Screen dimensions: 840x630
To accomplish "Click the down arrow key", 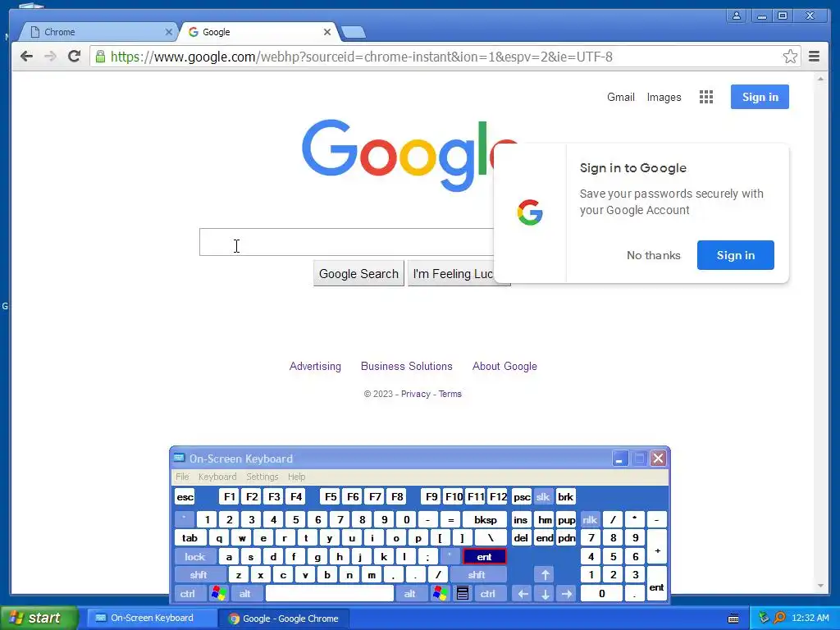I will [x=545, y=594].
